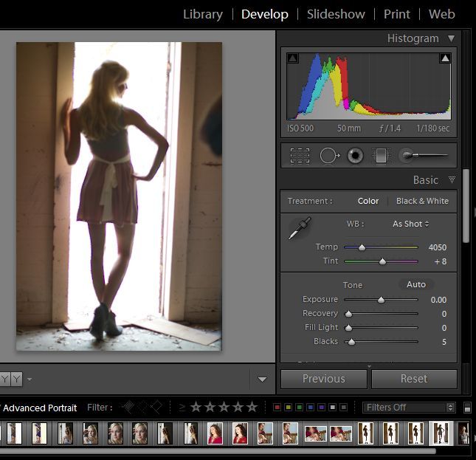Click the 1/180 sec shutter readout

(x=432, y=128)
